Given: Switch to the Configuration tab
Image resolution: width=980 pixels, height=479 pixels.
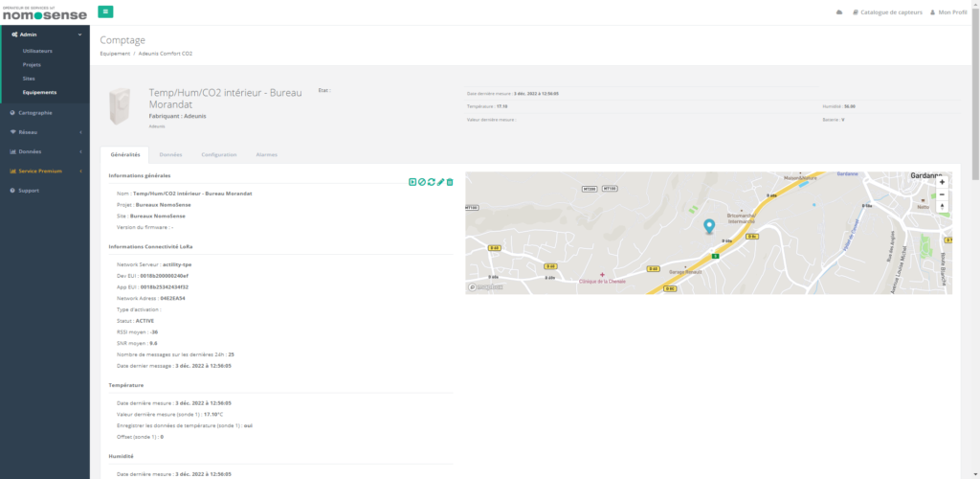Looking at the screenshot, I should [219, 154].
